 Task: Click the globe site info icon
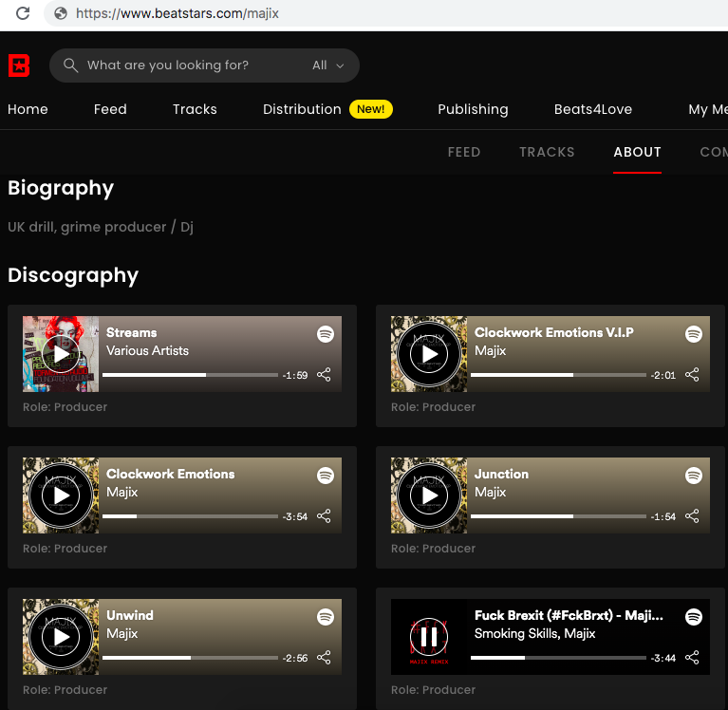tap(61, 13)
